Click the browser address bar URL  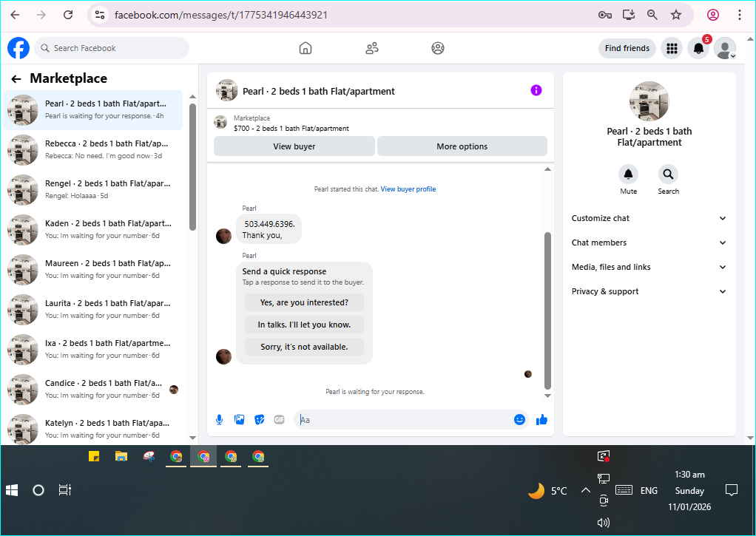(221, 15)
